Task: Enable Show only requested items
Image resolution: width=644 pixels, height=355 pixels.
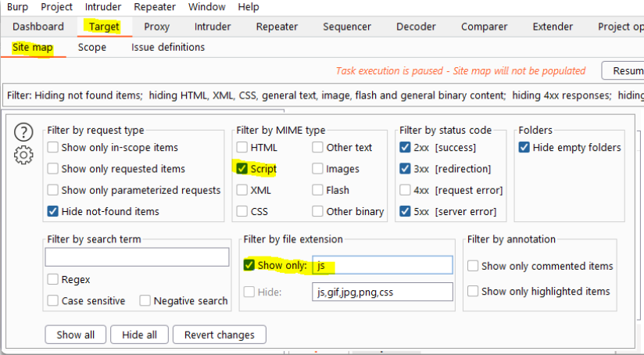Action: coord(52,168)
